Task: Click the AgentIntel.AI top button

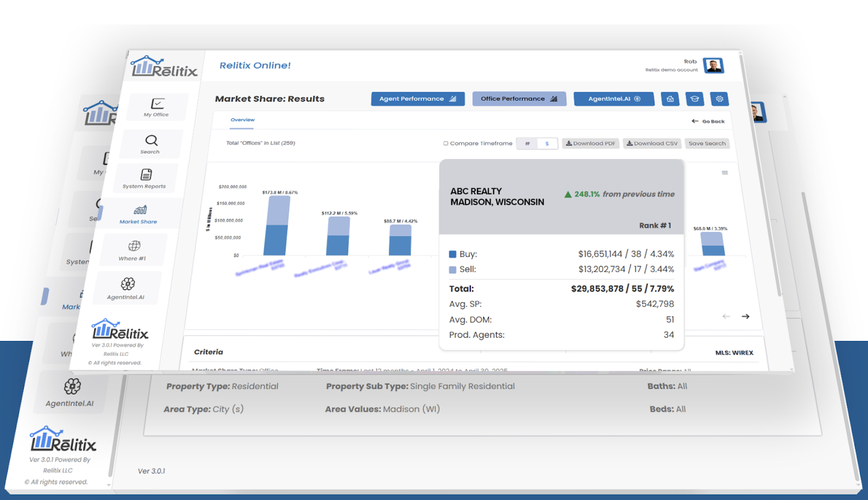Action: point(614,99)
